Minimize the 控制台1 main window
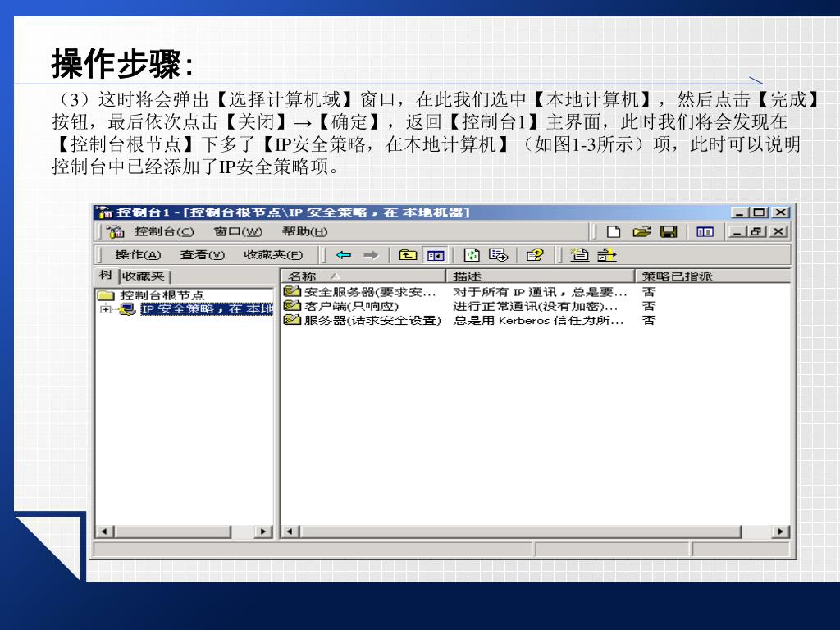840x630 pixels. (x=739, y=212)
